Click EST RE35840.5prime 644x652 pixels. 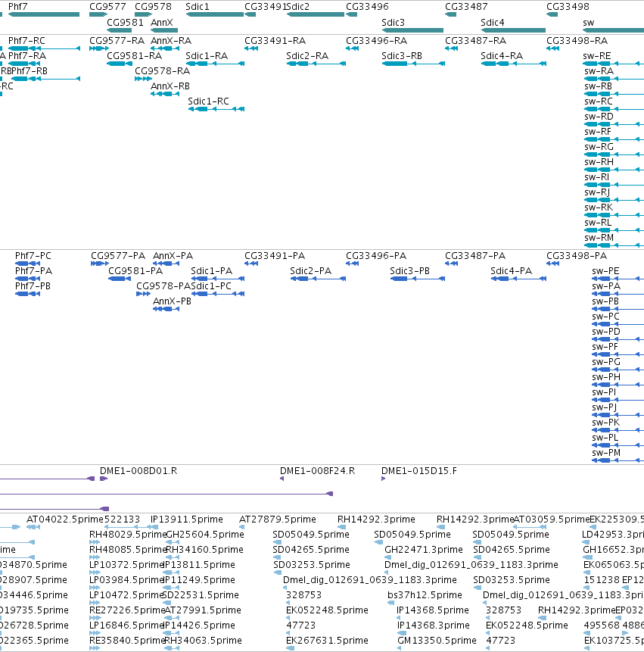tap(95, 648)
